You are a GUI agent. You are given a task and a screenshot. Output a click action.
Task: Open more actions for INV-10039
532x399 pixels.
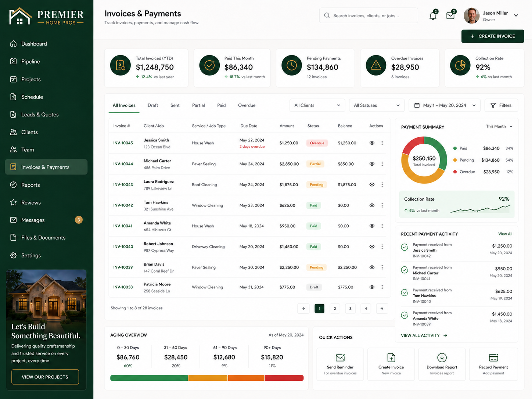point(382,267)
